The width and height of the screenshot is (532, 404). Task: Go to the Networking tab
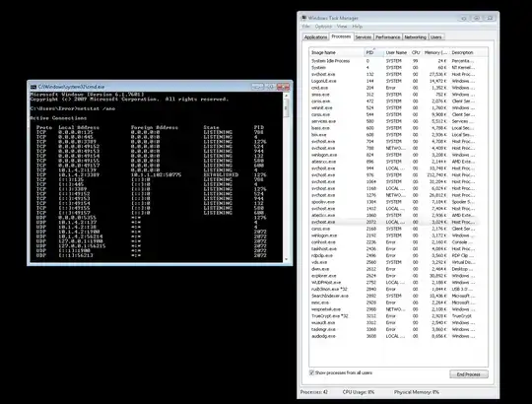point(416,37)
